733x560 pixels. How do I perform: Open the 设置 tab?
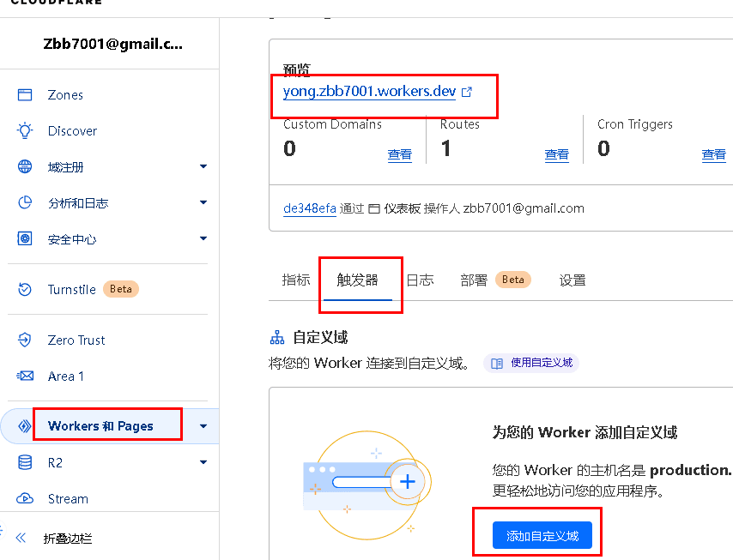(572, 280)
